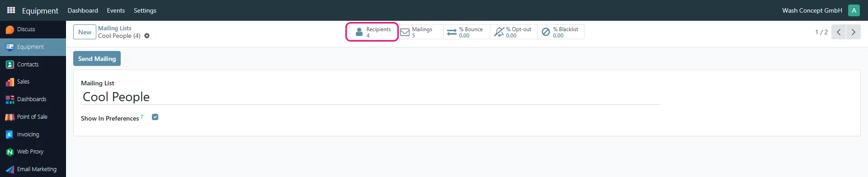The width and height of the screenshot is (868, 177).
Task: Open the apps grid menu icon
Action: (x=11, y=10)
